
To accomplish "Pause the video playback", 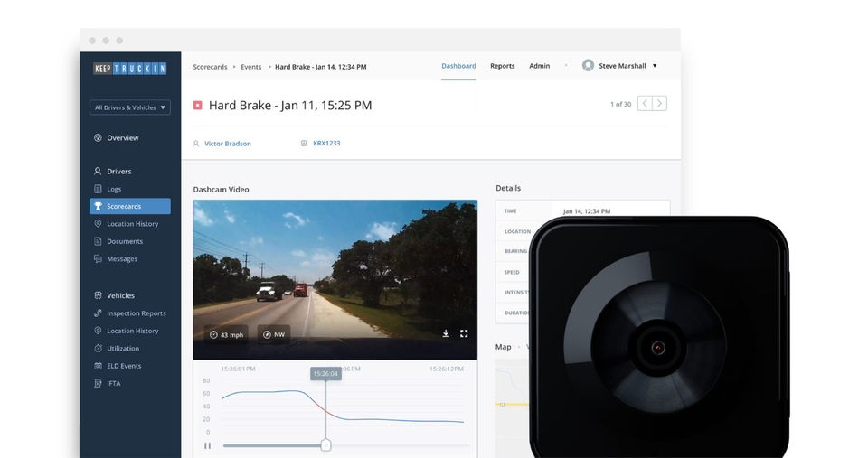I will (x=207, y=445).
